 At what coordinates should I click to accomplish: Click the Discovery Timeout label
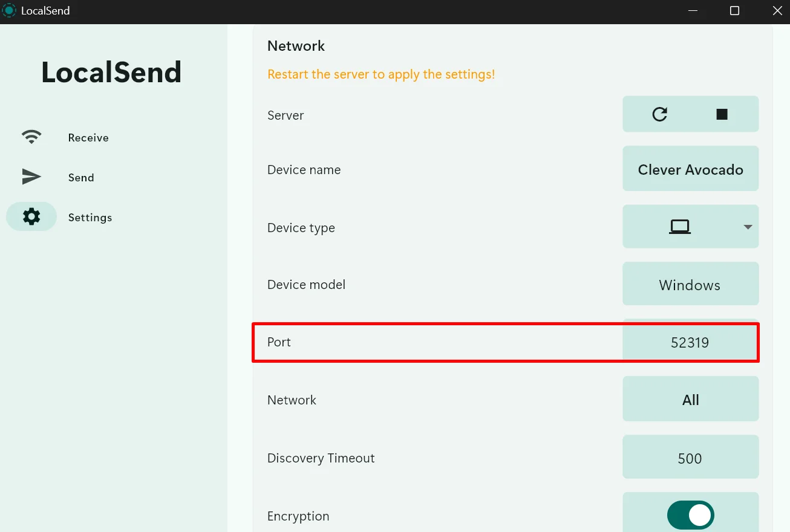(321, 458)
